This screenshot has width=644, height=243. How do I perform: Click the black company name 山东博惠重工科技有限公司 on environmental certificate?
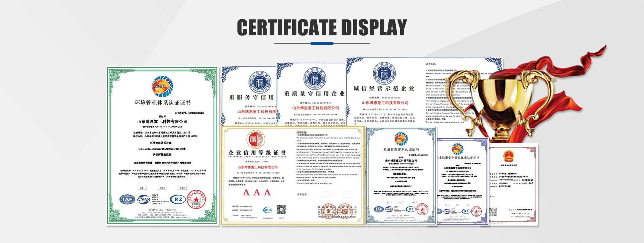(162, 122)
